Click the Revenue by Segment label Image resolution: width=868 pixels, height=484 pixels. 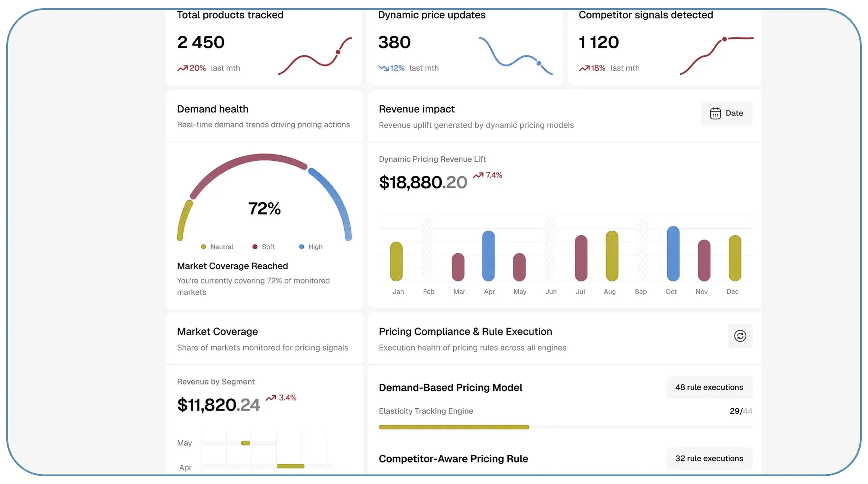[x=216, y=381]
